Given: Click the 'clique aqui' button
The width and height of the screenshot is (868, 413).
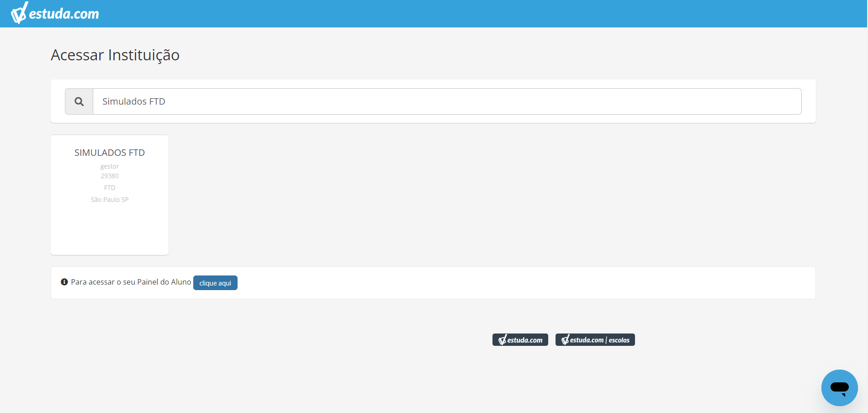Looking at the screenshot, I should pos(215,283).
